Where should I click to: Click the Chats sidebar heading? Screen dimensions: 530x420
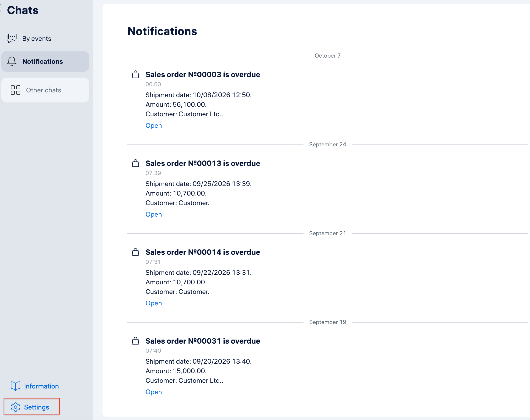pyautogui.click(x=23, y=10)
